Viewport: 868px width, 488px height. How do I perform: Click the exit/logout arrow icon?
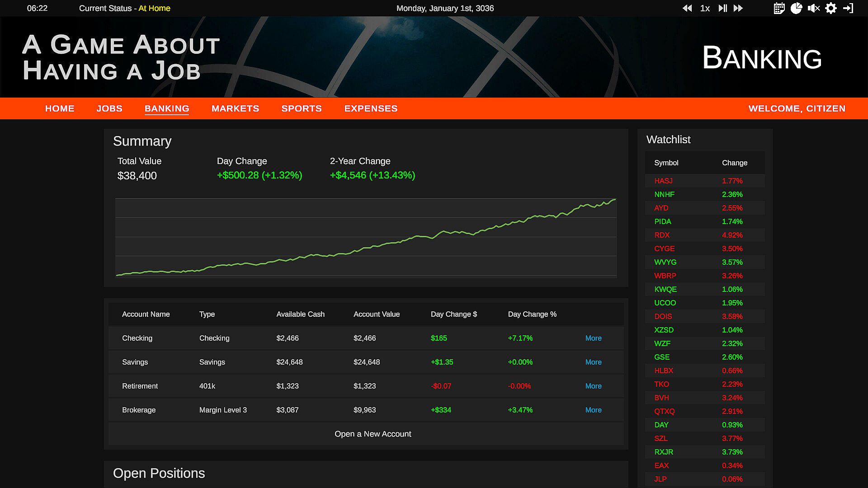(848, 8)
